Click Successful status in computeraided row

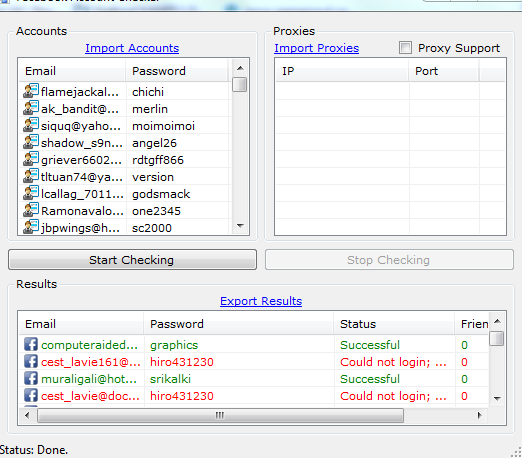tap(370, 345)
